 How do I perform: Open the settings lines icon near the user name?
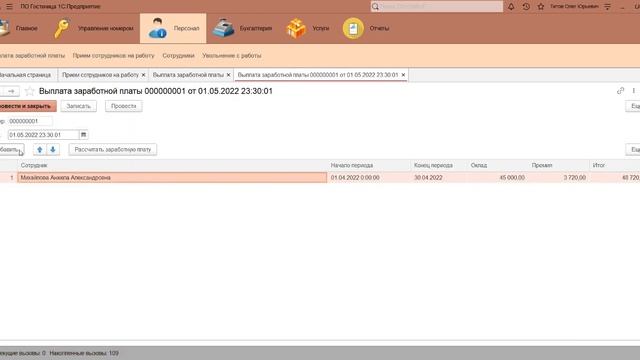[x=607, y=7]
